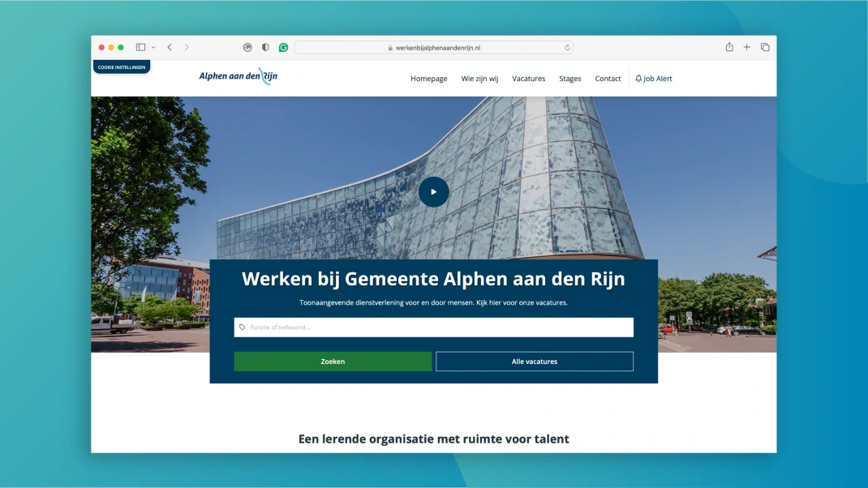This screenshot has width=868, height=488.
Task: Open the Stages menu item
Action: 570,79
